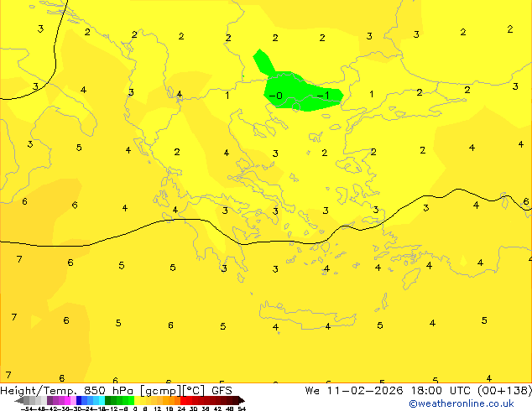Pick the dark blue segment of the color scale

pyautogui.click(x=79, y=400)
